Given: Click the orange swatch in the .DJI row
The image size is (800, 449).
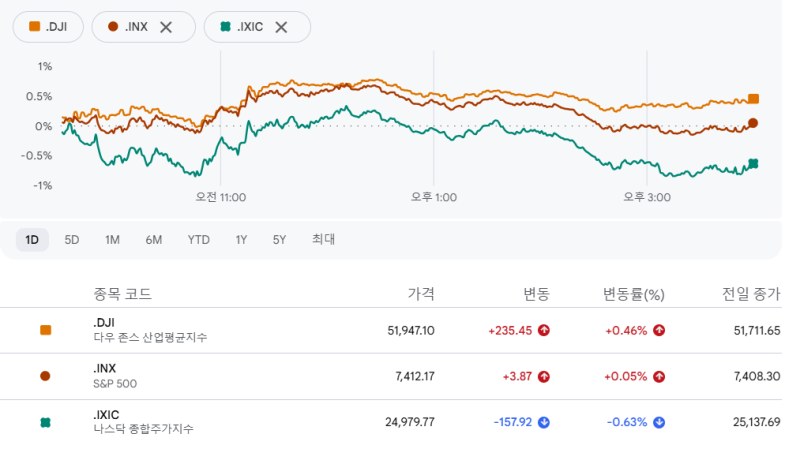Looking at the screenshot, I should point(45,330).
